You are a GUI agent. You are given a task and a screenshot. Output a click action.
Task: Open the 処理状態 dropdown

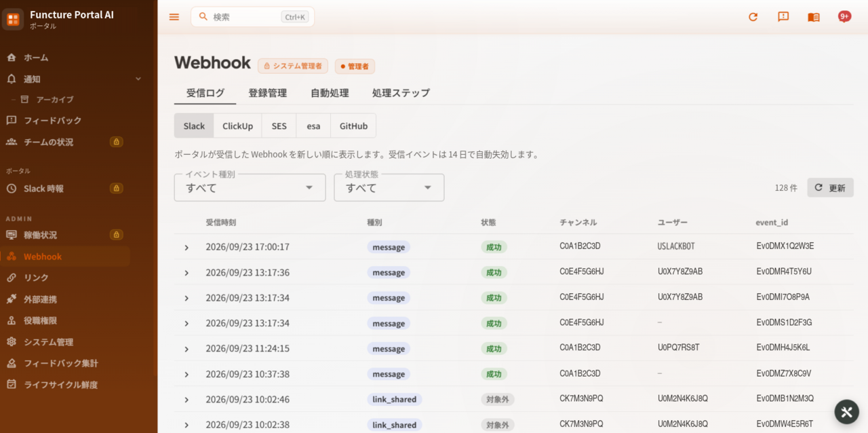pyautogui.click(x=389, y=187)
